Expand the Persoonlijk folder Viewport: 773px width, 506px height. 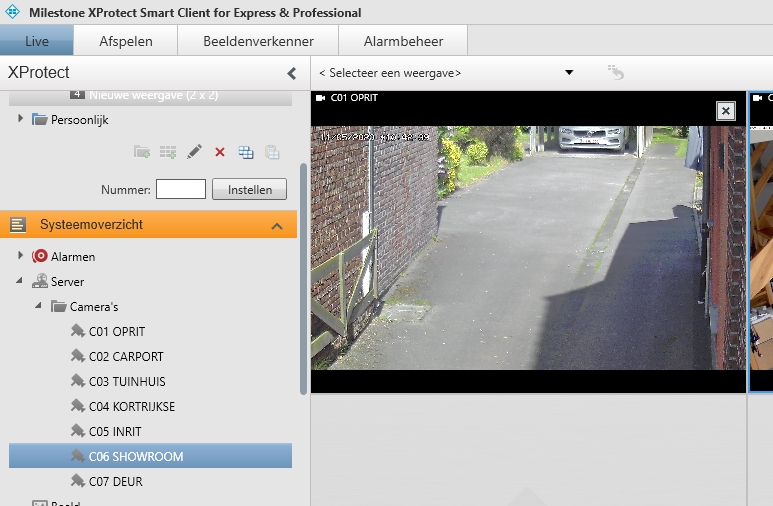coord(20,118)
